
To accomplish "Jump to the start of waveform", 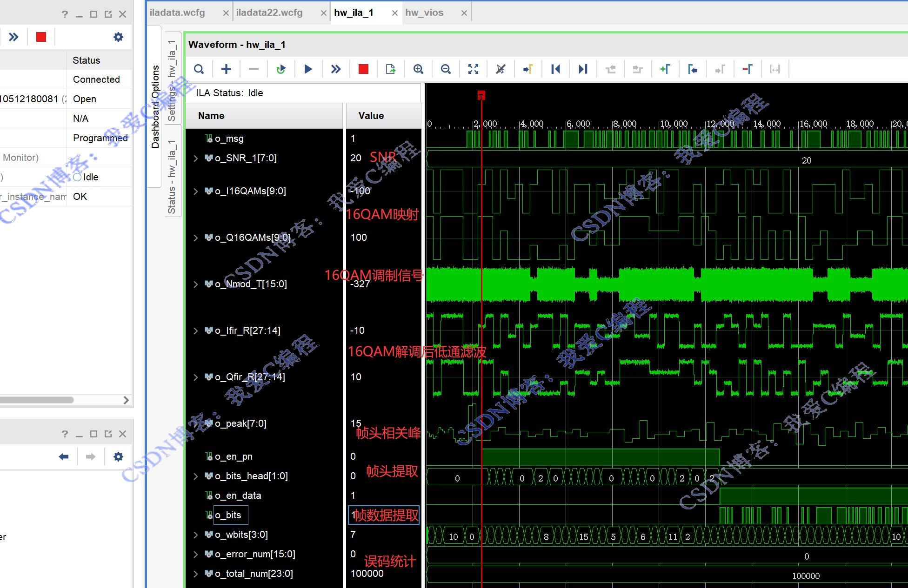I will point(555,69).
